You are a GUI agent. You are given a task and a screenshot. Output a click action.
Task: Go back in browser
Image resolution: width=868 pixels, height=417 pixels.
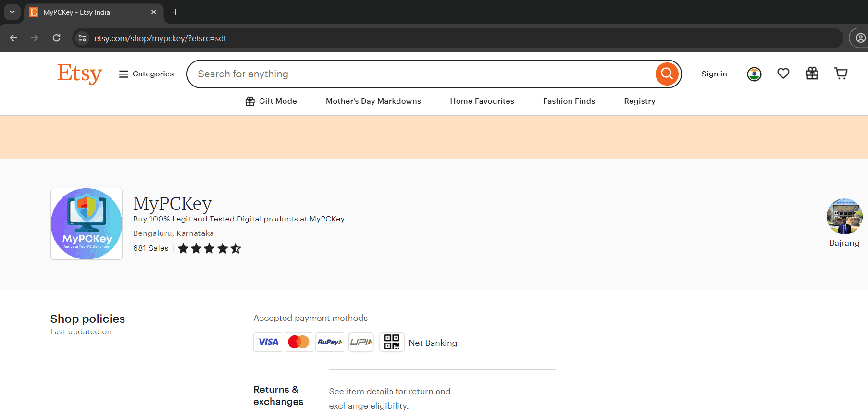[x=13, y=38]
